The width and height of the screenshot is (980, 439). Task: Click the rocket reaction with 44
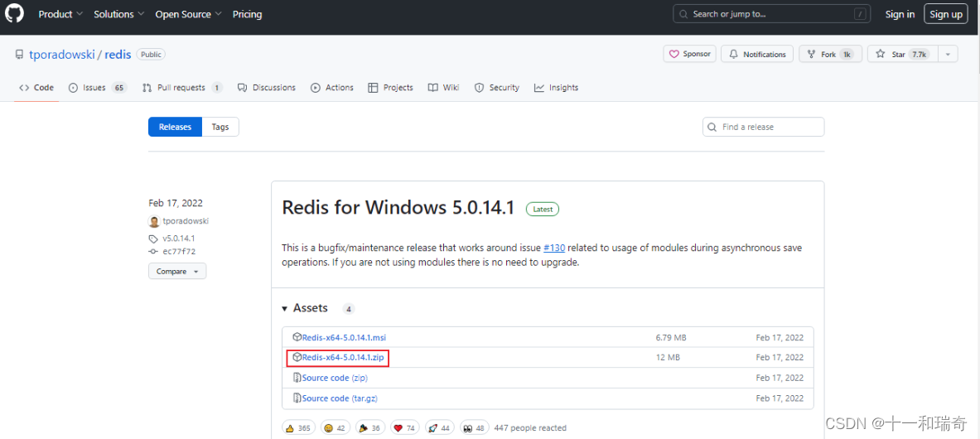pos(441,428)
